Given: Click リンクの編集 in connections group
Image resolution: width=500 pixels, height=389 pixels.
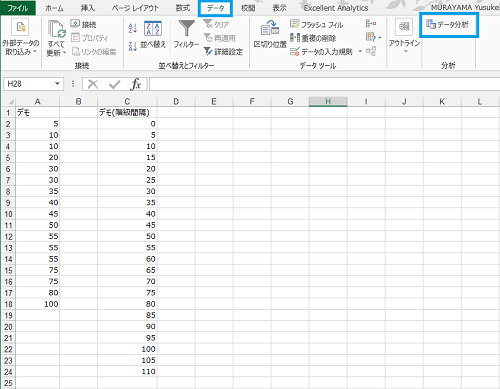Looking at the screenshot, I should point(94,52).
